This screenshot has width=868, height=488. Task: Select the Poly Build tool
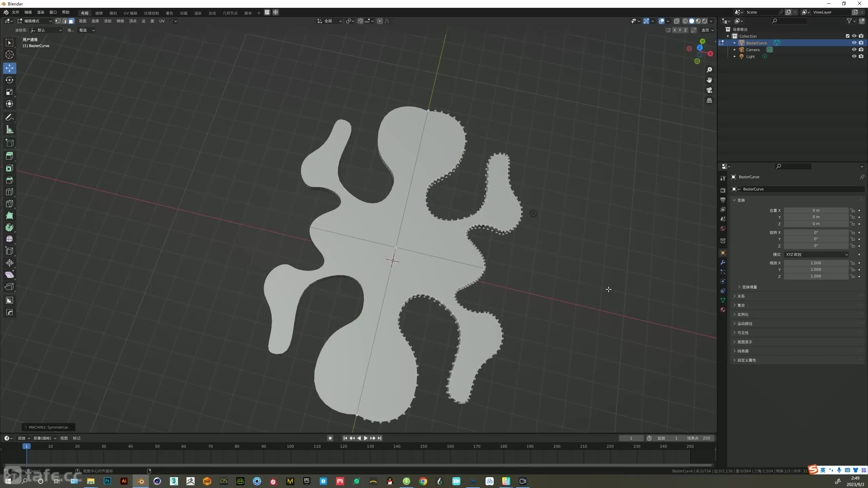click(x=9, y=216)
